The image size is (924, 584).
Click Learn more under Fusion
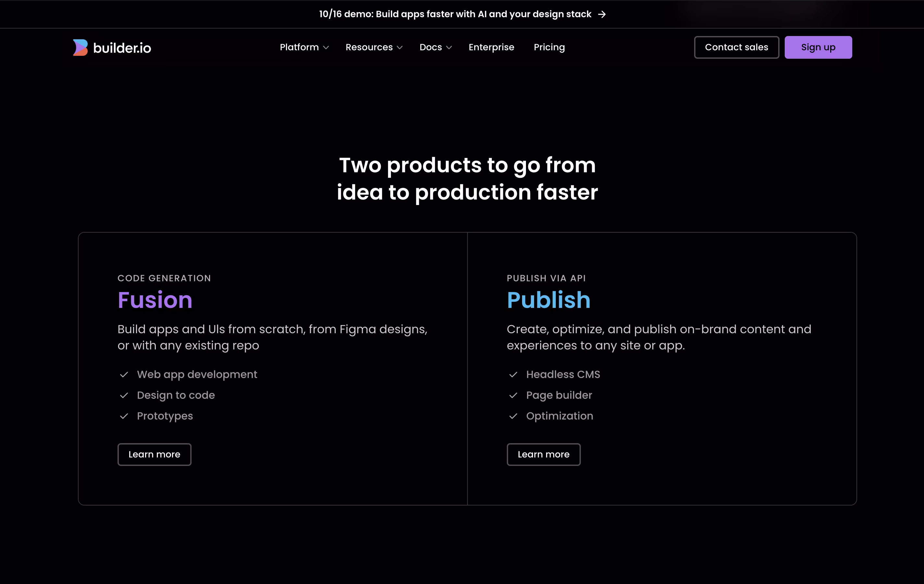pyautogui.click(x=154, y=455)
